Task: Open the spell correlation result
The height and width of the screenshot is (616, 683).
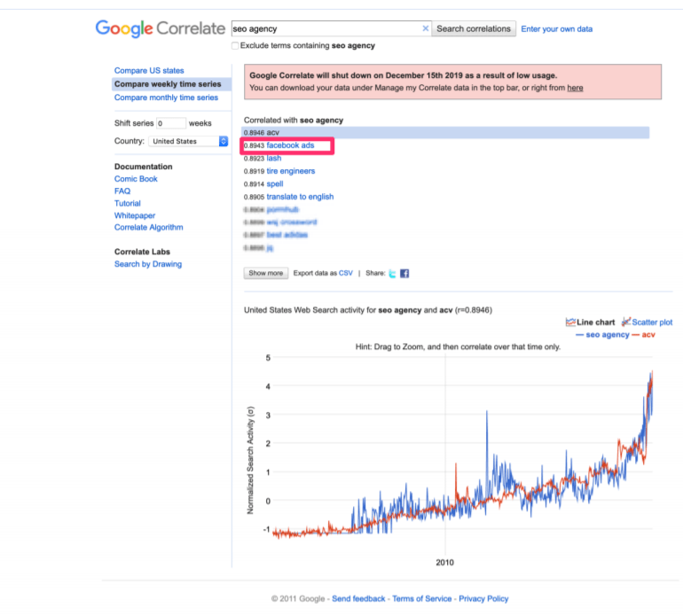Action: pyautogui.click(x=275, y=183)
